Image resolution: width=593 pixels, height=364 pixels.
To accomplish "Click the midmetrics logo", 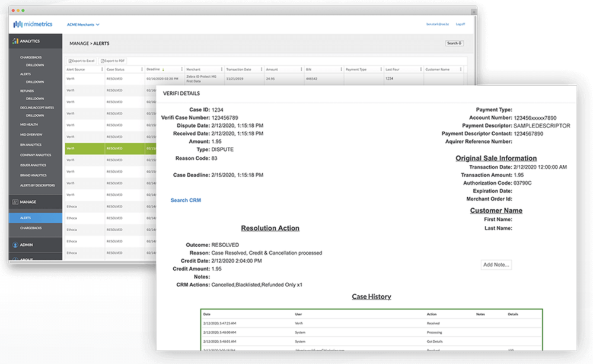I will coord(33,24).
